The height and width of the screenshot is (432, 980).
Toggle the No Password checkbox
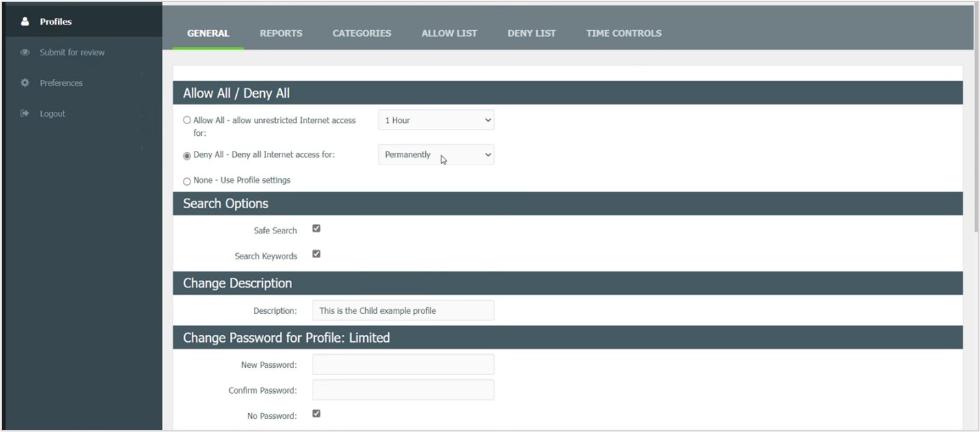317,414
